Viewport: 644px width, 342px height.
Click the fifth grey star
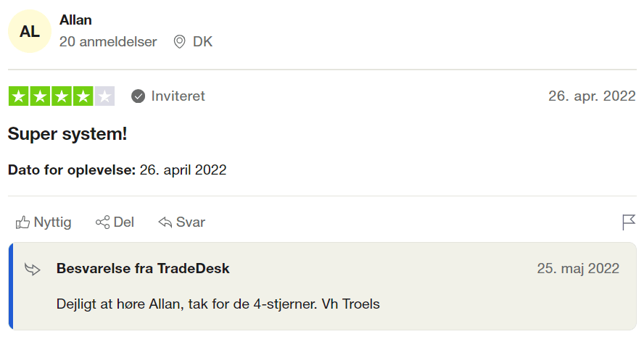point(104,96)
